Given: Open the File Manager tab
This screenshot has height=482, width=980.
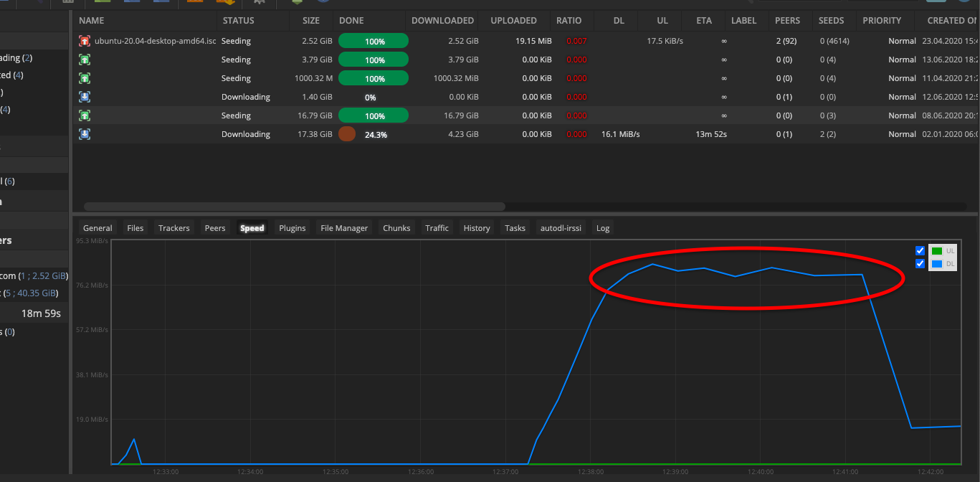Looking at the screenshot, I should click(x=344, y=228).
